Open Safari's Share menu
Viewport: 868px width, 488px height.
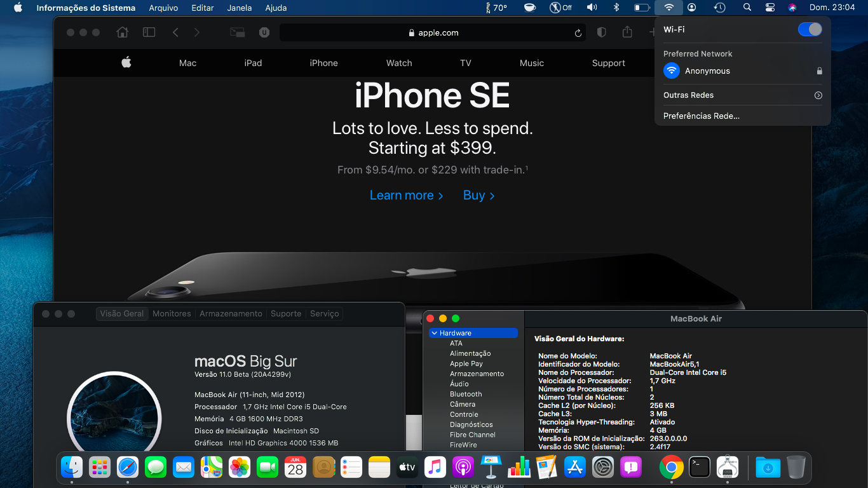628,32
